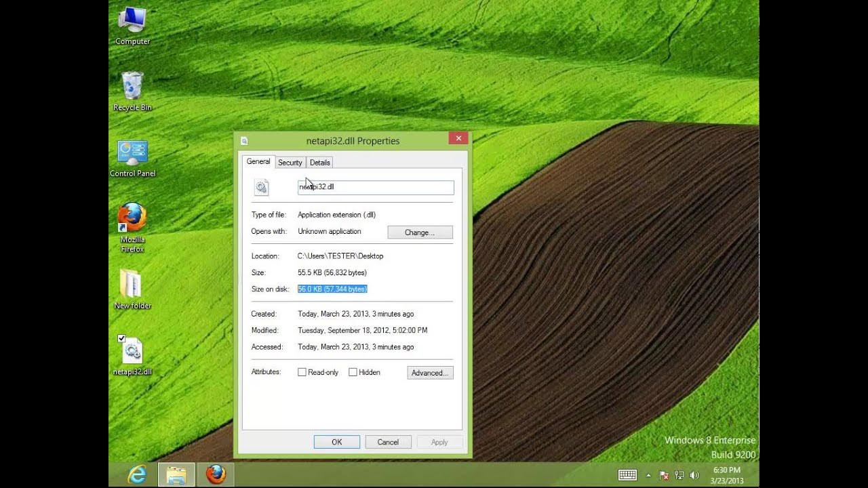This screenshot has width=868, height=488.
Task: Open the volume speaker tray icon
Action: click(694, 475)
